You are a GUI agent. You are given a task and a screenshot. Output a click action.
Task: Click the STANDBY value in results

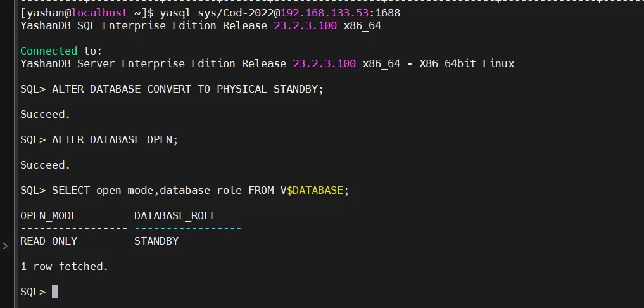156,241
